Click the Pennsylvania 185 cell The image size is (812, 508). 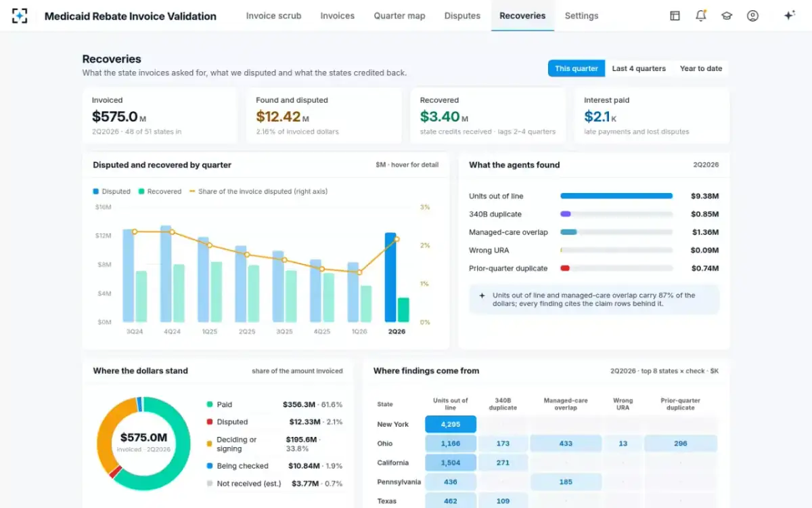(566, 482)
